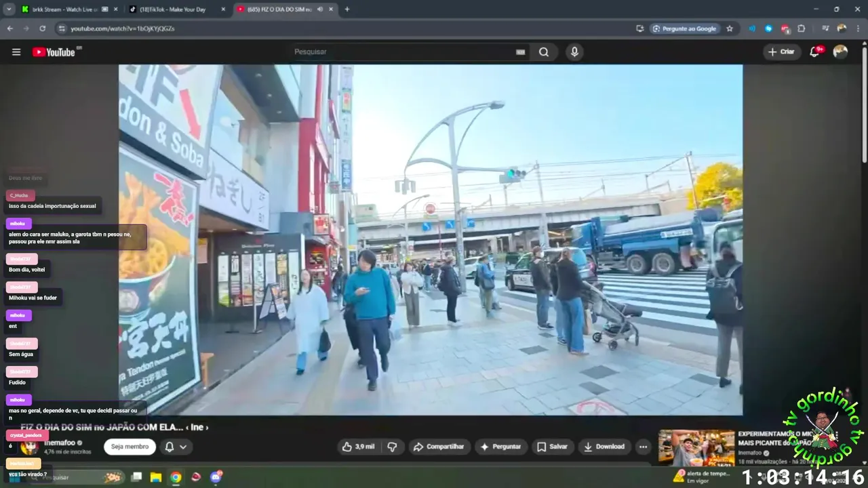The height and width of the screenshot is (488, 868).
Task: Open the Inemafoo channel name link
Action: [x=60, y=443]
